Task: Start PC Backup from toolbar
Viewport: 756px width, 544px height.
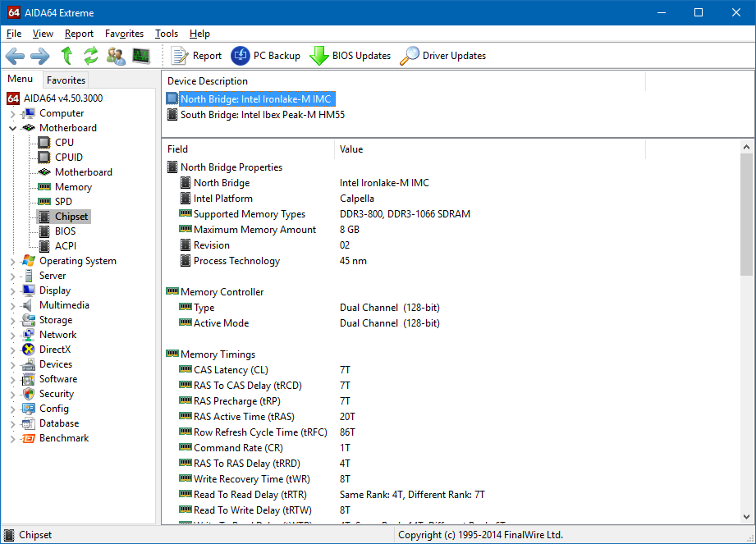Action: click(x=265, y=56)
